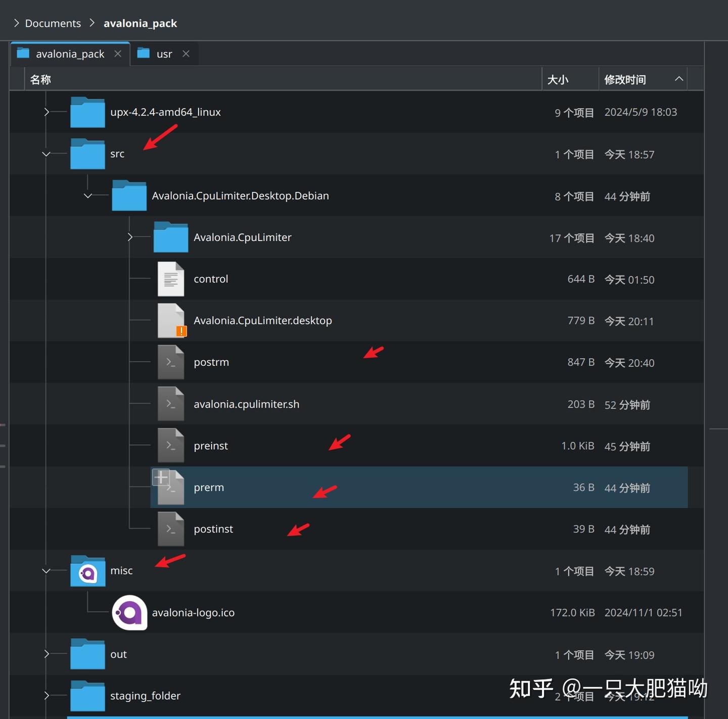Click the avalonia.cpulimiter.sh script icon
The height and width of the screenshot is (719, 728).
tap(171, 404)
